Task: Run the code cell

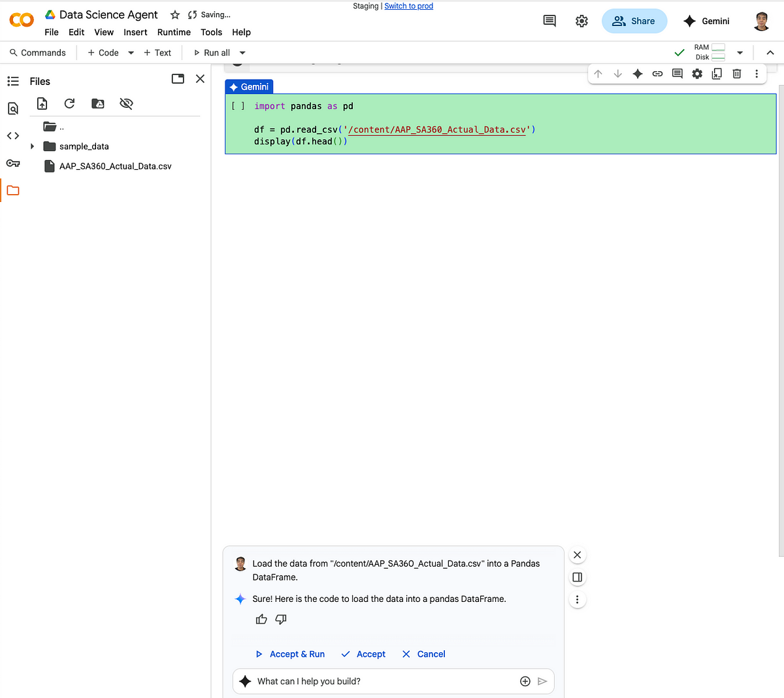Action: coord(238,106)
